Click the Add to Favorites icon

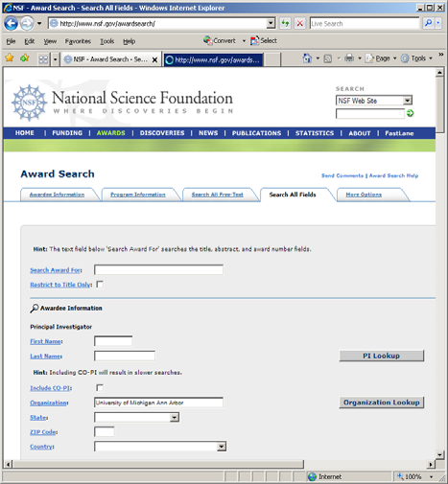tap(25, 58)
